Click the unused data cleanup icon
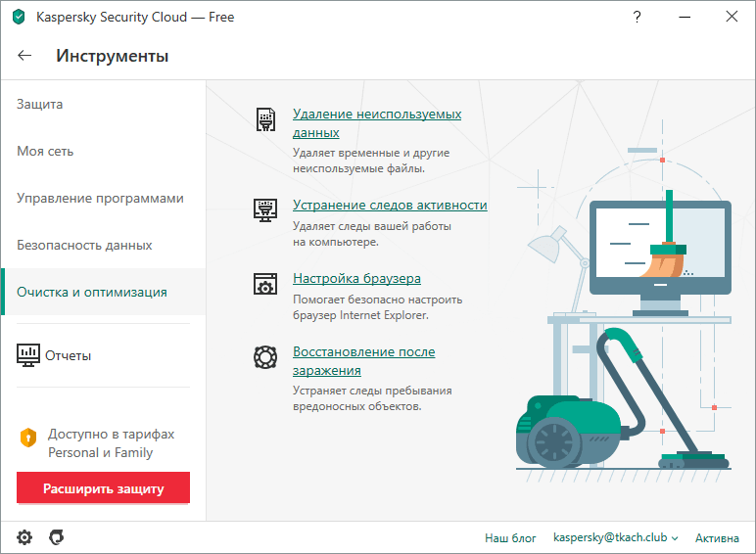756x554 pixels. point(265,119)
